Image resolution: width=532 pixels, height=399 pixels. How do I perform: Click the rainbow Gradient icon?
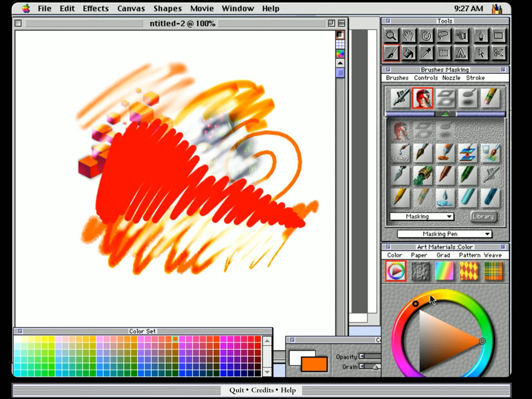click(x=444, y=271)
